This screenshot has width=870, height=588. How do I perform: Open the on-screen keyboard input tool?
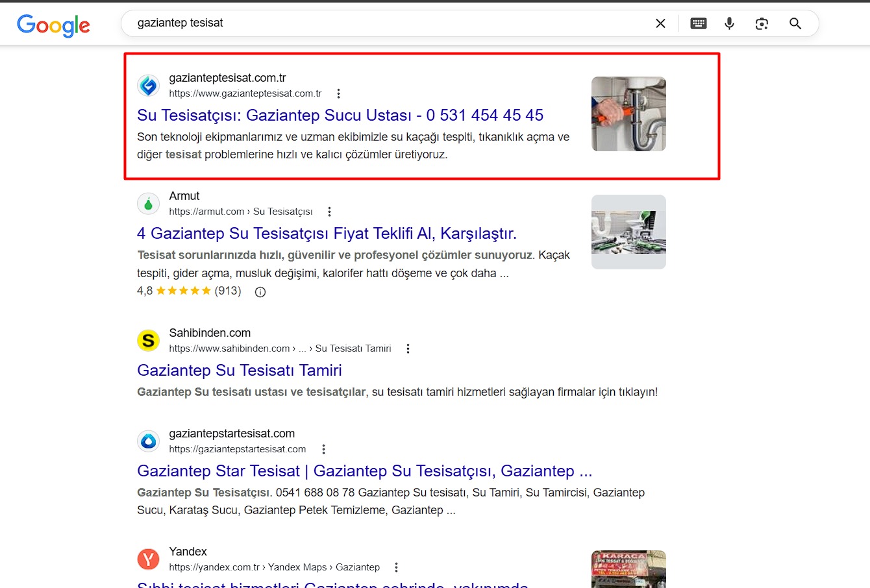(x=699, y=23)
